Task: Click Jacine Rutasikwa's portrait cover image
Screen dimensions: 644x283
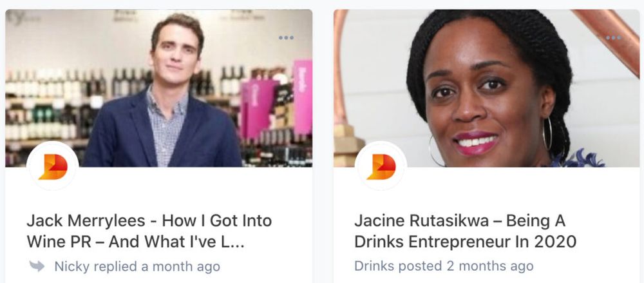Action: pyautogui.click(x=486, y=88)
